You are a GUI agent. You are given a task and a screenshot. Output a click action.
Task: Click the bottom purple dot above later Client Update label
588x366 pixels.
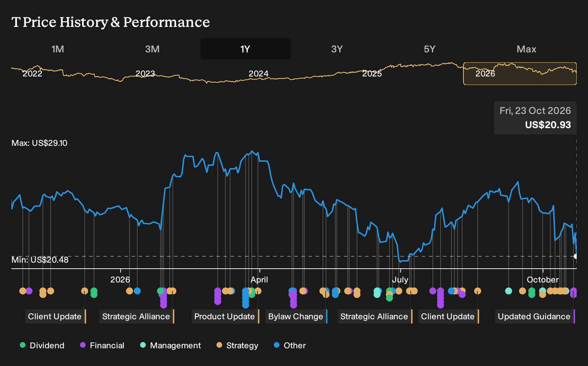[440, 305]
